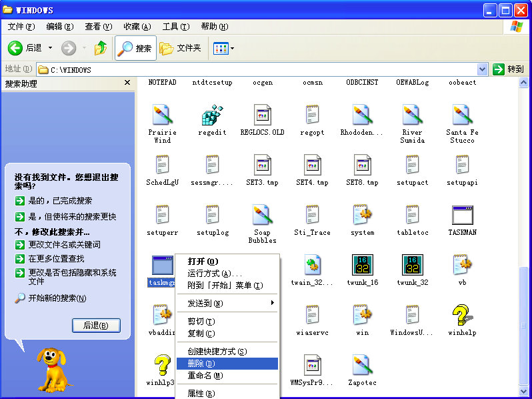Expand the 发送到(N) submenu

227,303
